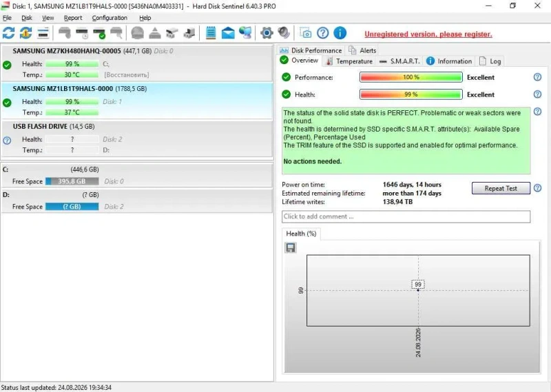
Task: Click the floppy save icon above health graph
Action: click(290, 248)
